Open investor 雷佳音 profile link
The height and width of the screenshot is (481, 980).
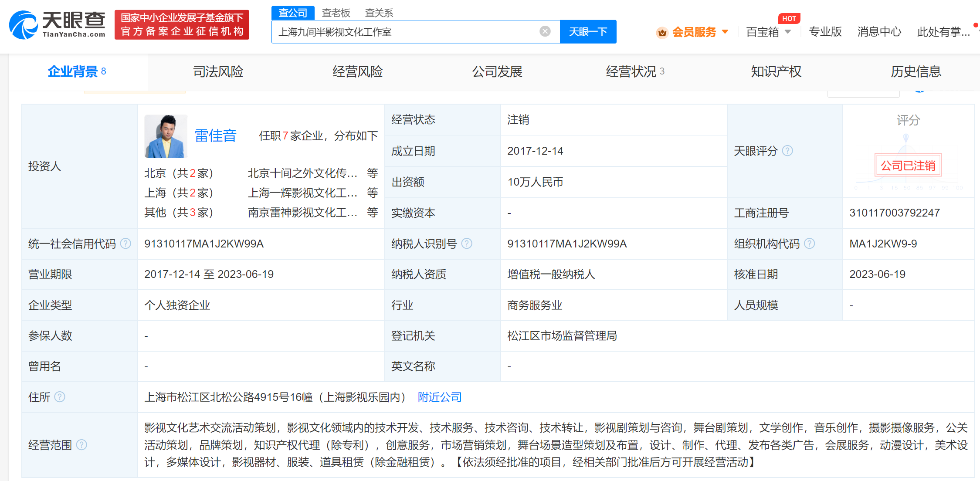pyautogui.click(x=215, y=136)
